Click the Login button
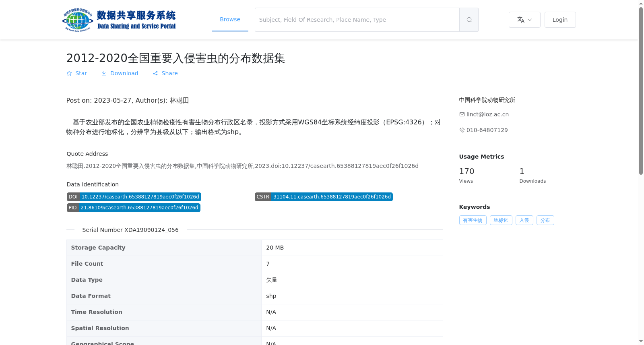Viewport: 644px width, 345px height. pos(560,20)
